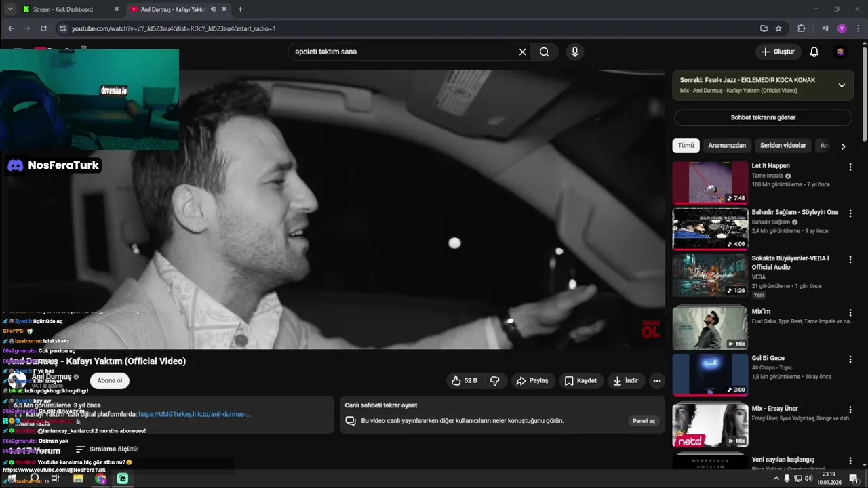Open Mix - Ersay Üner options menu
This screenshot has width=868, height=488.
[850, 410]
